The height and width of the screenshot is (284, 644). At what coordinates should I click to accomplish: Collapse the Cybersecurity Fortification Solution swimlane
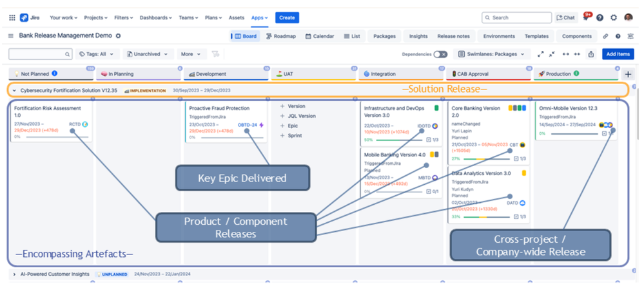coord(14,90)
